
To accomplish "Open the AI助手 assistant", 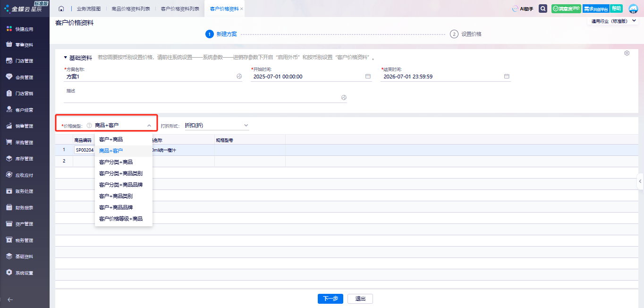I will [x=523, y=9].
